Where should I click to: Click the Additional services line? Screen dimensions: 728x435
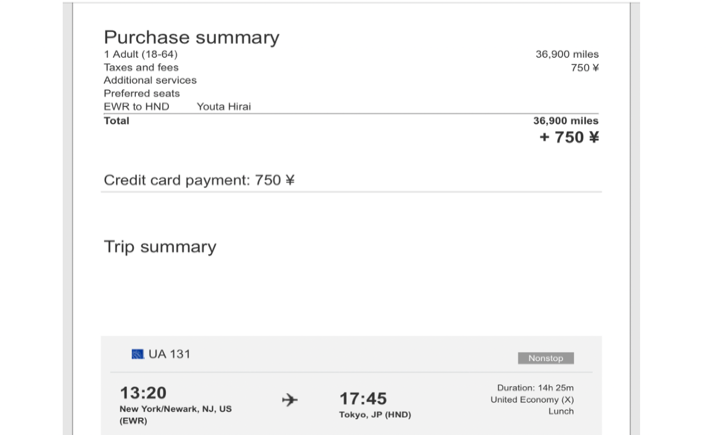[x=150, y=80]
